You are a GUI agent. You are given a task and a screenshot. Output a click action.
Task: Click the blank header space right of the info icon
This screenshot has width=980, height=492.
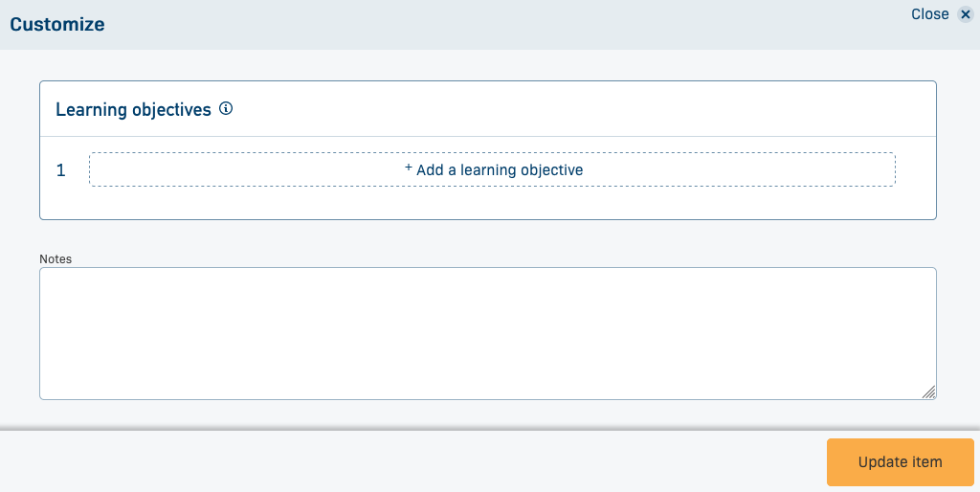pos(574,109)
